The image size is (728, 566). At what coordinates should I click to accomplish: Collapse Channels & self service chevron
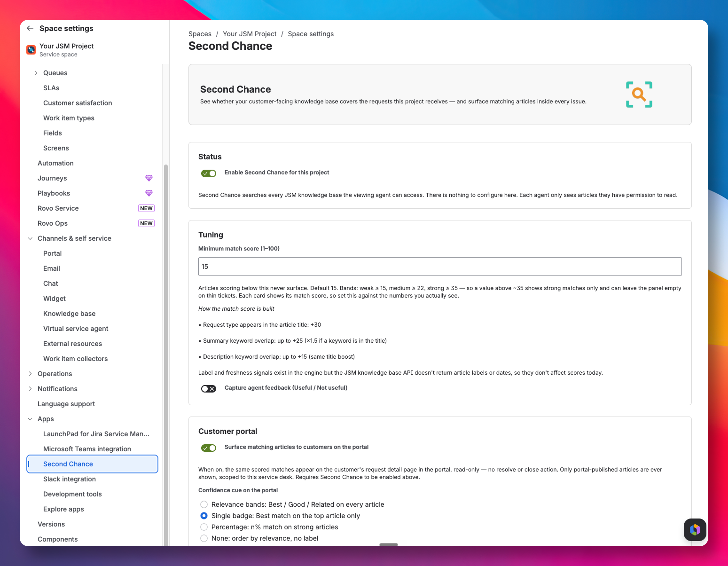(x=30, y=238)
